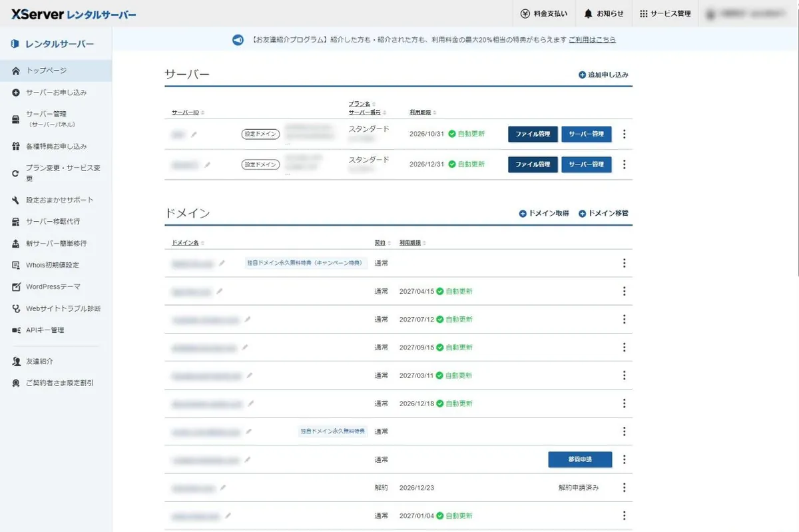The width and height of the screenshot is (799, 532).
Task: Open ファイル管理 for the 2026/12/31 server
Action: pos(533,164)
